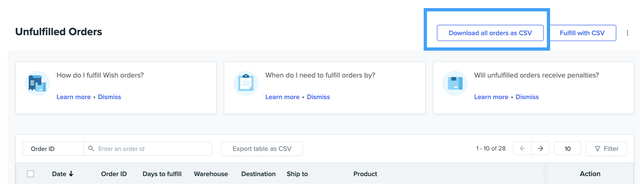The image size is (644, 189).
Task: Click the Fulfill with CSV button
Action: (x=582, y=33)
